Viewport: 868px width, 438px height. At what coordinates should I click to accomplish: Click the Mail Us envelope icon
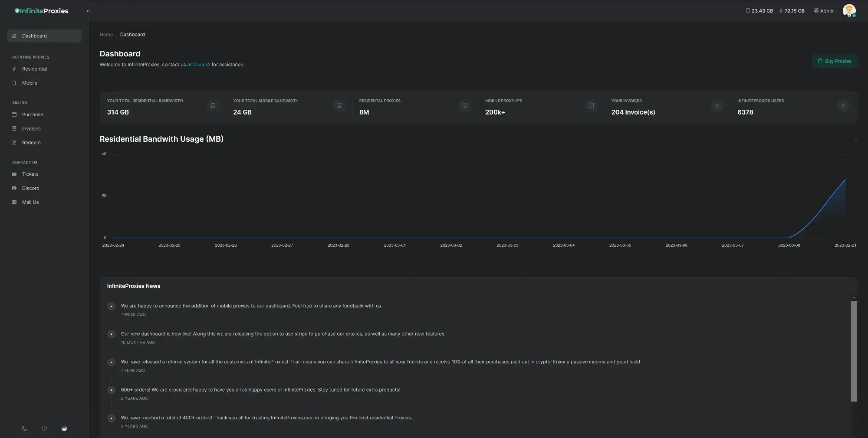[x=14, y=202]
